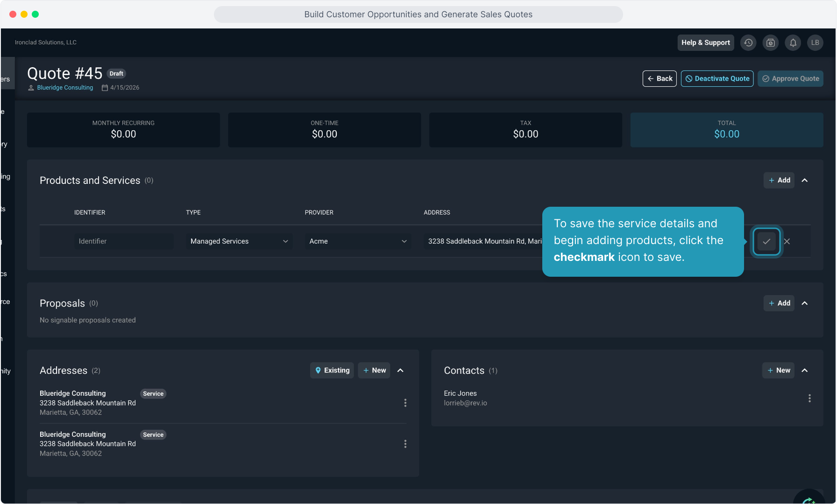Click into the Identifier input field
Screen dimensions: 837x504
[x=124, y=241]
